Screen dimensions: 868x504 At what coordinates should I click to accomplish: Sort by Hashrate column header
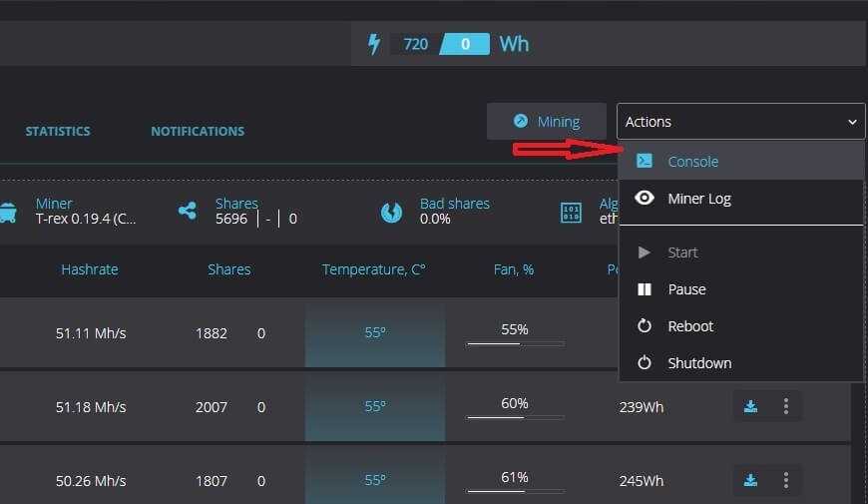click(x=90, y=269)
